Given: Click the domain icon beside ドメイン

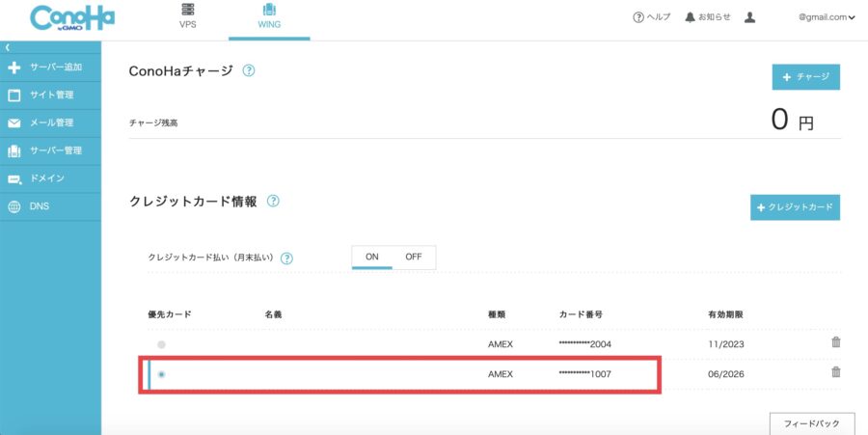Looking at the screenshot, I should pyautogui.click(x=14, y=179).
